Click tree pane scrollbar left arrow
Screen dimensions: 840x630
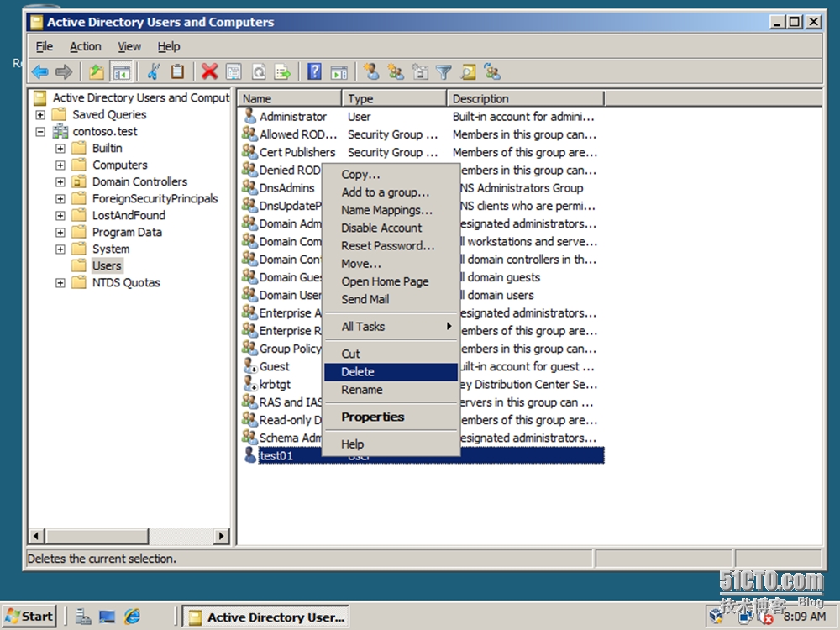click(37, 536)
